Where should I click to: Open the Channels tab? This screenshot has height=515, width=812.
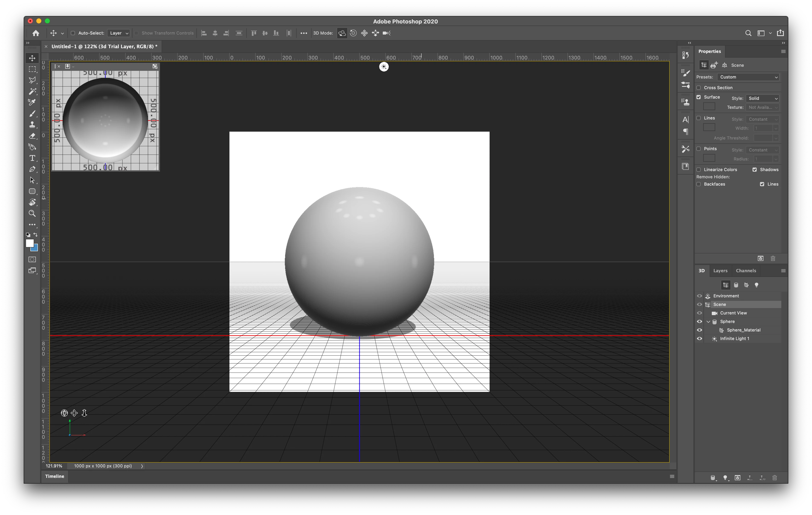(745, 271)
